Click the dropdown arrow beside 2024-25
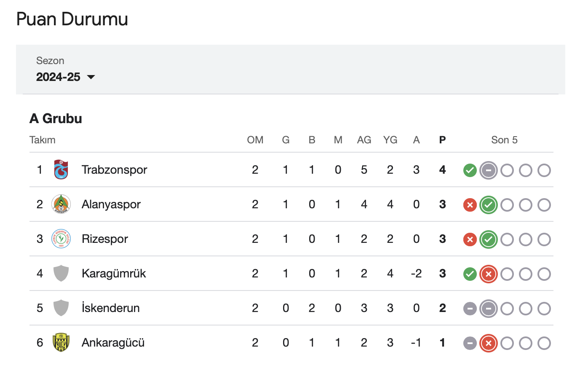This screenshot has height=382, width=588. click(91, 77)
